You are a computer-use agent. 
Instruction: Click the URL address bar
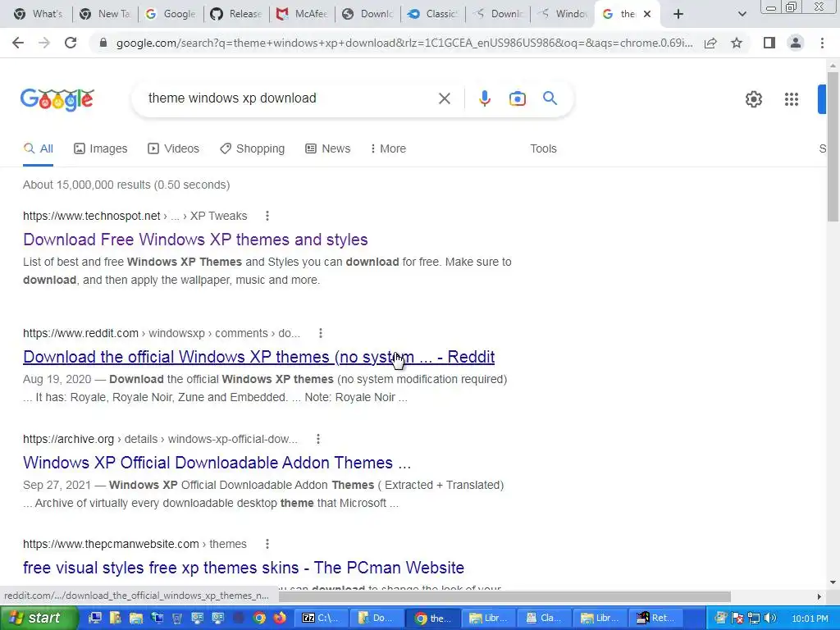coord(404,43)
